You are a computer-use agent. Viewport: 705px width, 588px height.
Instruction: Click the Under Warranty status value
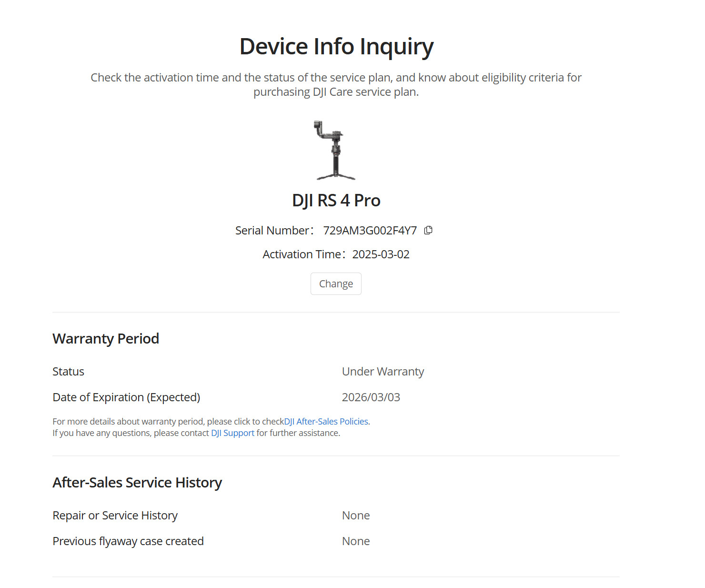[383, 372]
